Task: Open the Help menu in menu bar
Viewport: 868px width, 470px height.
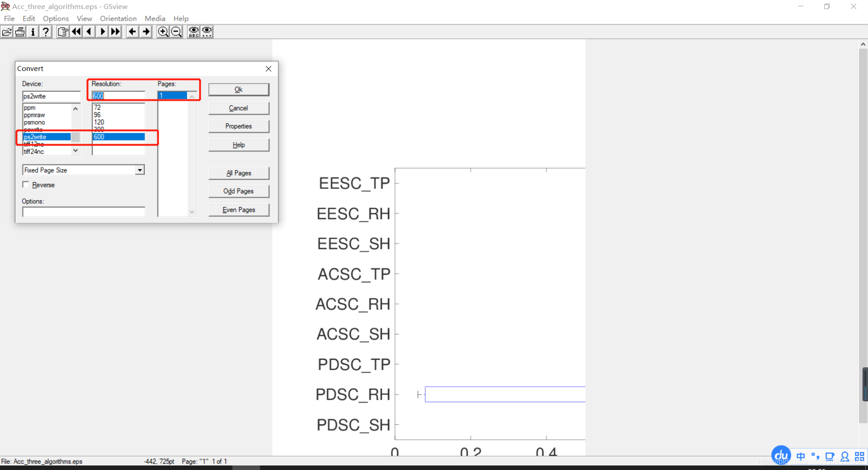Action: tap(181, 19)
